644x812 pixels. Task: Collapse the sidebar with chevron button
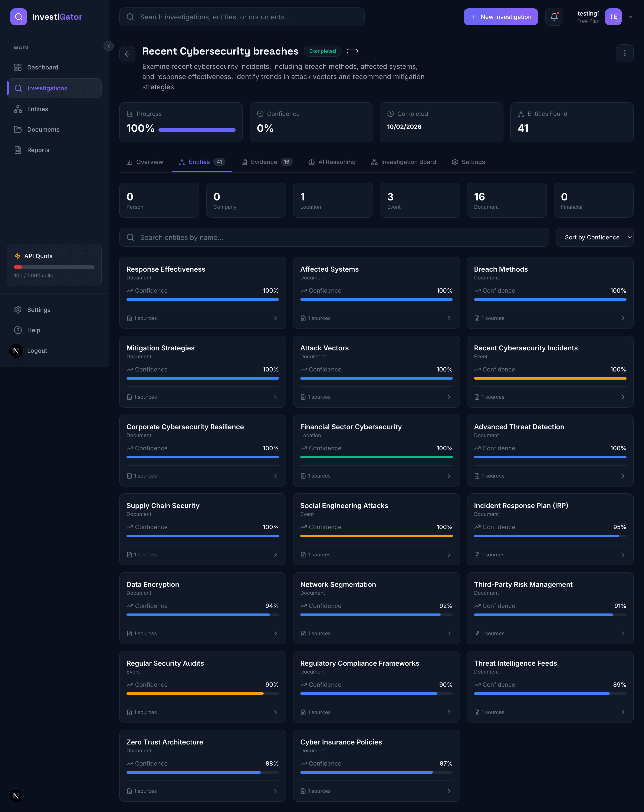[108, 46]
